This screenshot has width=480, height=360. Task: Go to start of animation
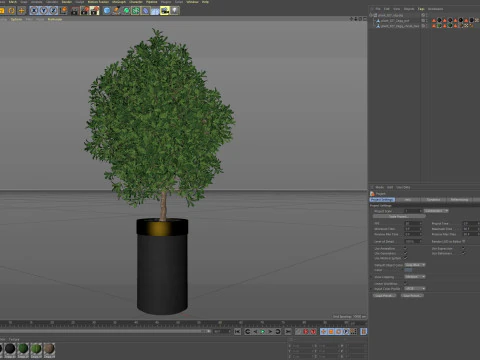click(237, 332)
